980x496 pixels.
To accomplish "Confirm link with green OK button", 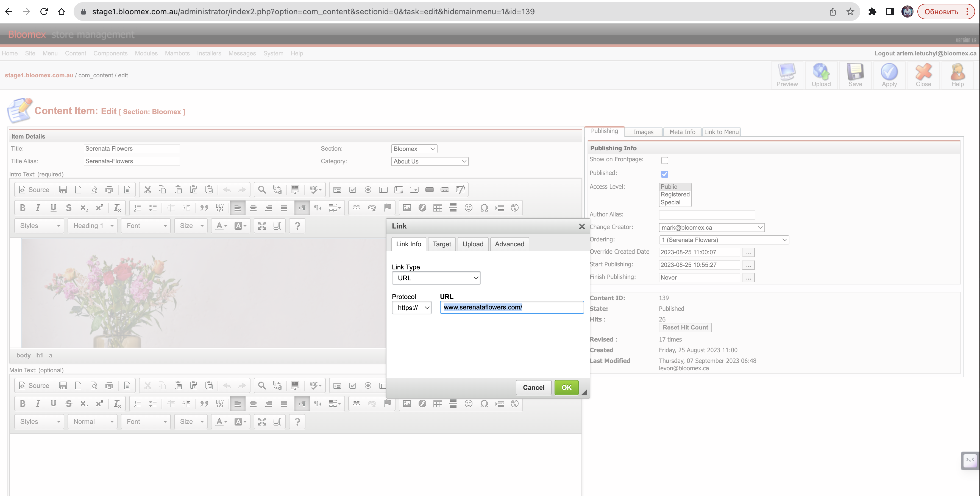I will 566,387.
